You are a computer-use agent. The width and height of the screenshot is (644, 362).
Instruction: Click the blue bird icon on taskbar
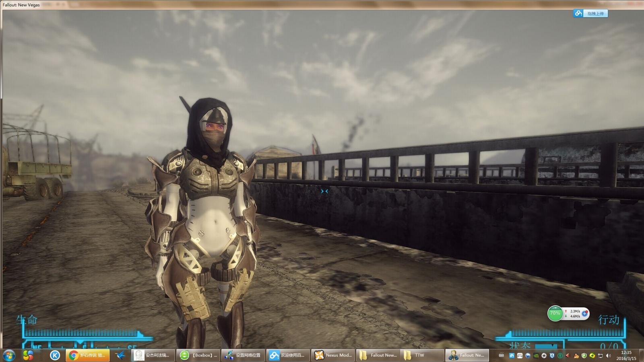coord(120,355)
